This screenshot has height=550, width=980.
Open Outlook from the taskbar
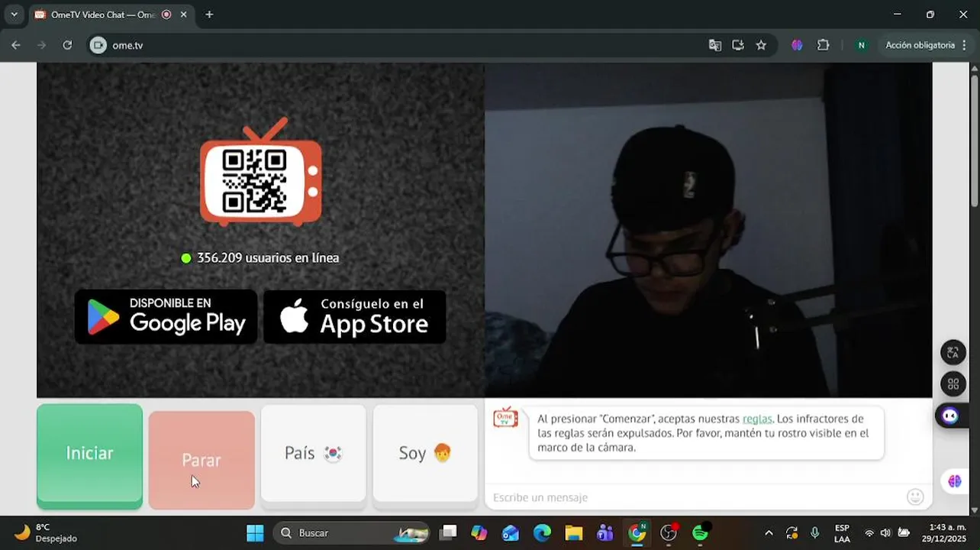click(511, 532)
